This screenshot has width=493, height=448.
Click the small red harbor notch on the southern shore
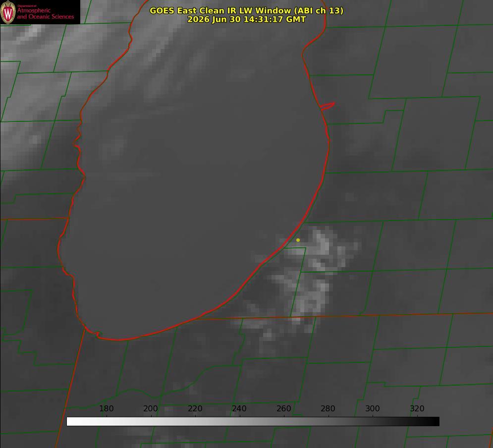[98, 334]
